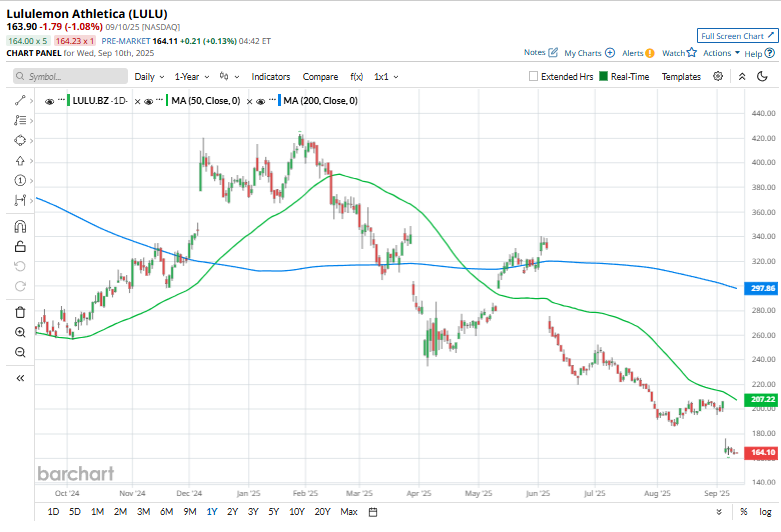
Task: Open the Compare menu
Action: [x=320, y=77]
